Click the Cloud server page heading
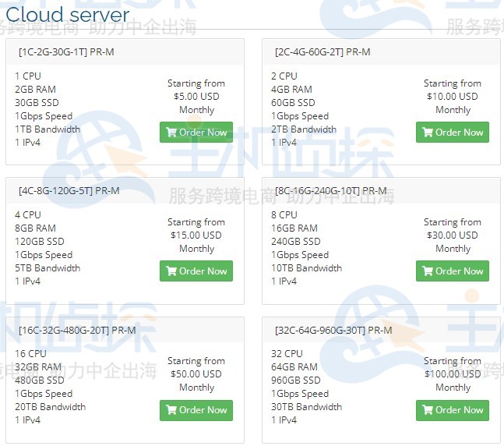 pyautogui.click(x=68, y=15)
